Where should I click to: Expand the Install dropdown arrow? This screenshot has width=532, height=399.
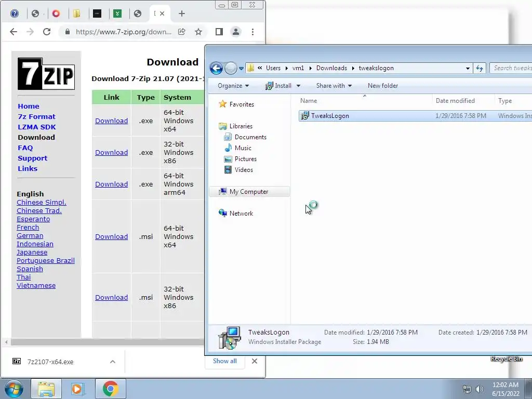click(298, 86)
